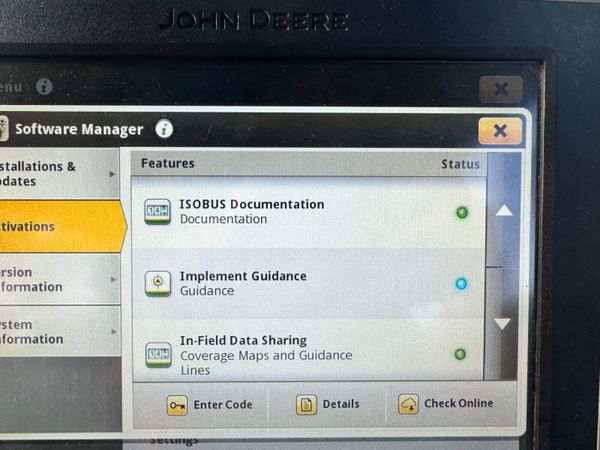This screenshot has height=450, width=600.
Task: Select the Activations tab
Action: click(x=61, y=227)
